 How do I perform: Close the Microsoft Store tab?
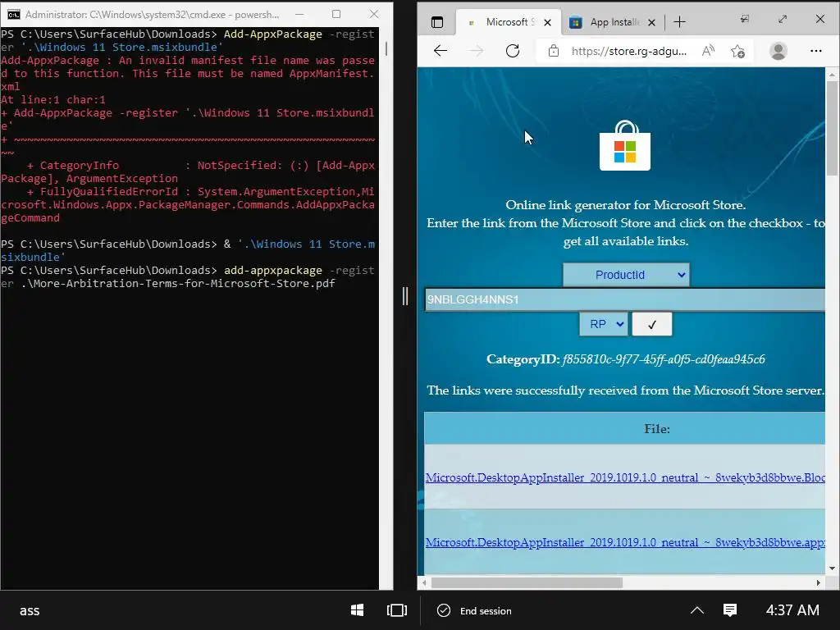(x=547, y=22)
